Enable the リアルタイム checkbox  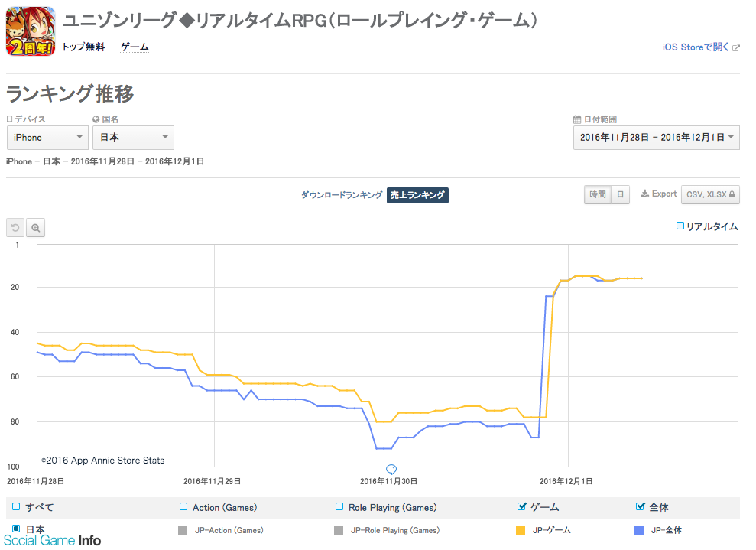click(x=680, y=226)
